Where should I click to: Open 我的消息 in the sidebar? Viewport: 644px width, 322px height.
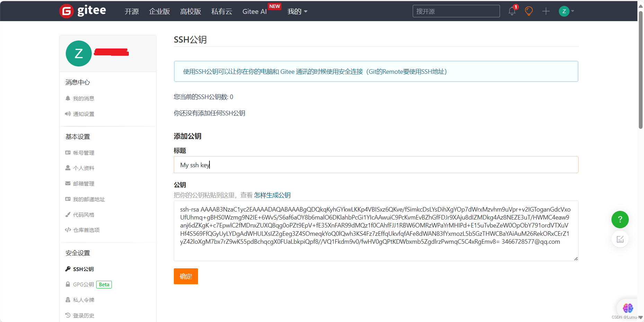pyautogui.click(x=83, y=98)
